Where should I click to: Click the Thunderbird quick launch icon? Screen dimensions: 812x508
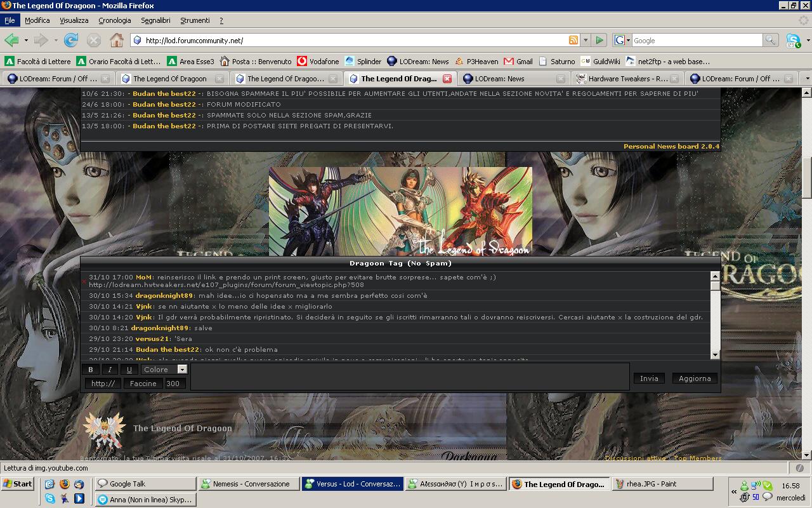point(79,484)
